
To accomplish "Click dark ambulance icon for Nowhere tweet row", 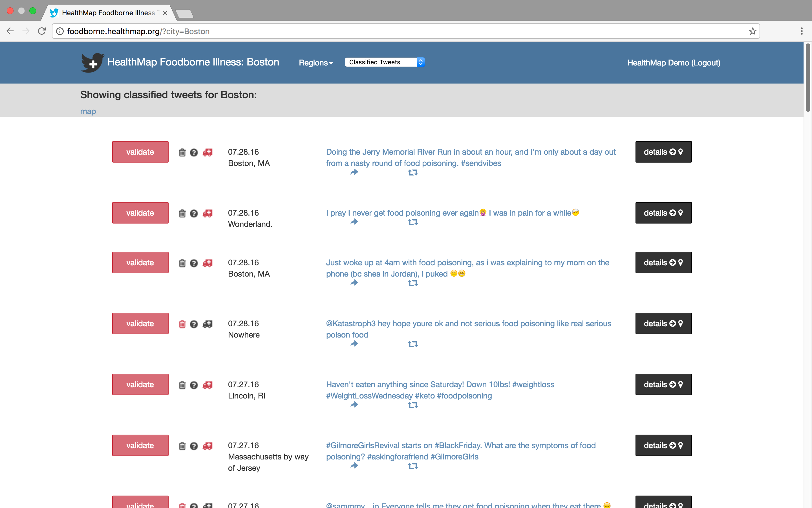I will (x=208, y=324).
